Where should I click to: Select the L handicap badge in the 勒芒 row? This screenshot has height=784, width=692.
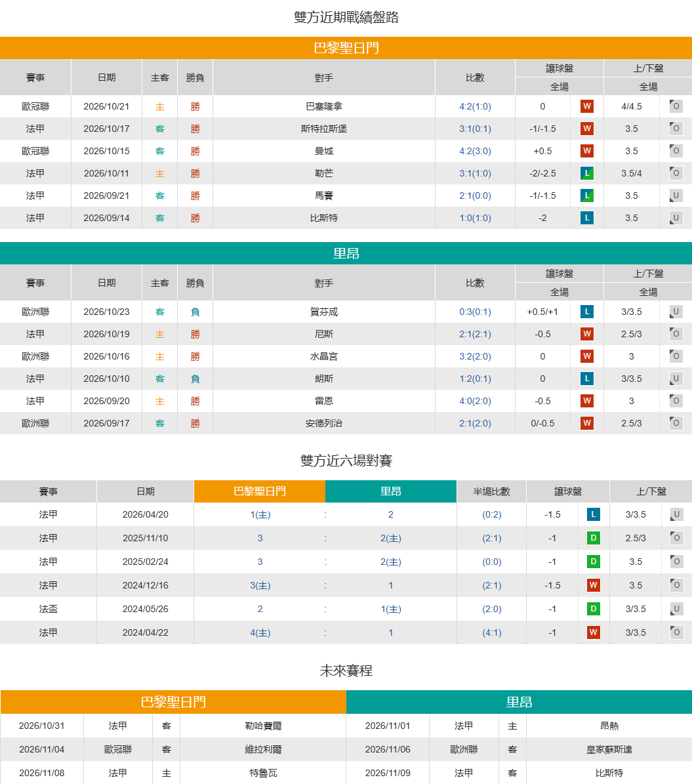(x=587, y=173)
